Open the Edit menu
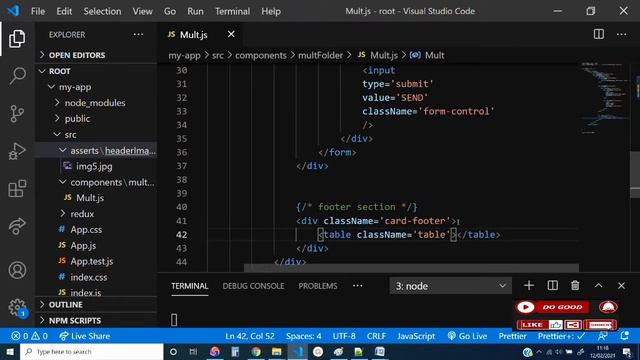The width and height of the screenshot is (640, 360). pyautogui.click(x=64, y=11)
